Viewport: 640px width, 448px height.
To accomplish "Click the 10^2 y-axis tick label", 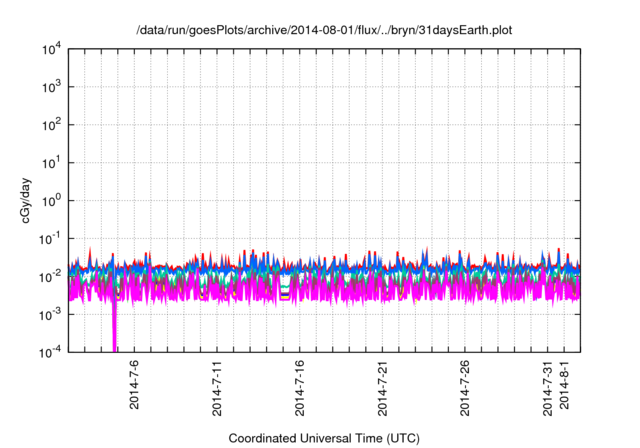I will coord(52,125).
